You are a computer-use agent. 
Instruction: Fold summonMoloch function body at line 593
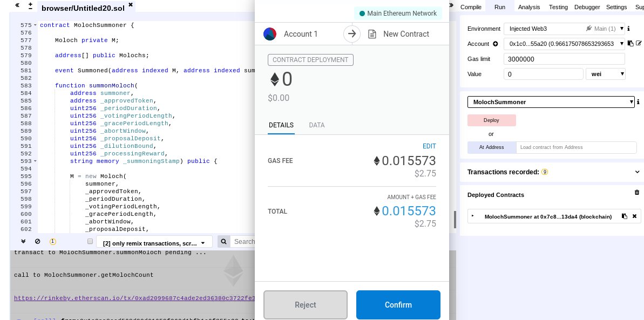pyautogui.click(x=35, y=161)
